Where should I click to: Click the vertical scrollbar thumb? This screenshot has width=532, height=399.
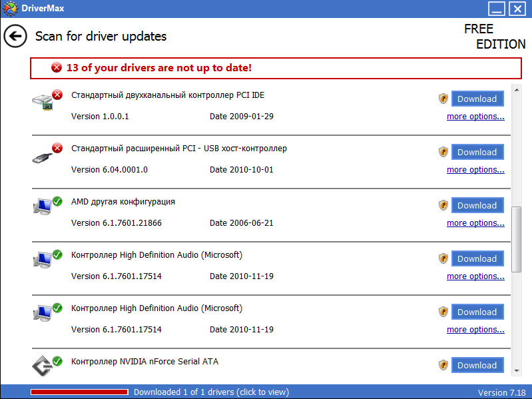click(x=517, y=239)
